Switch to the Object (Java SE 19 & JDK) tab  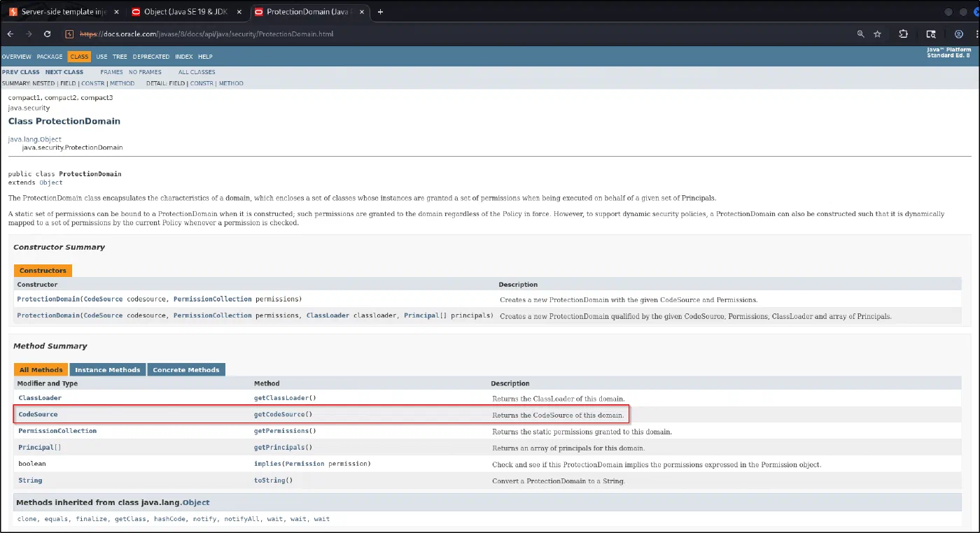[185, 12]
